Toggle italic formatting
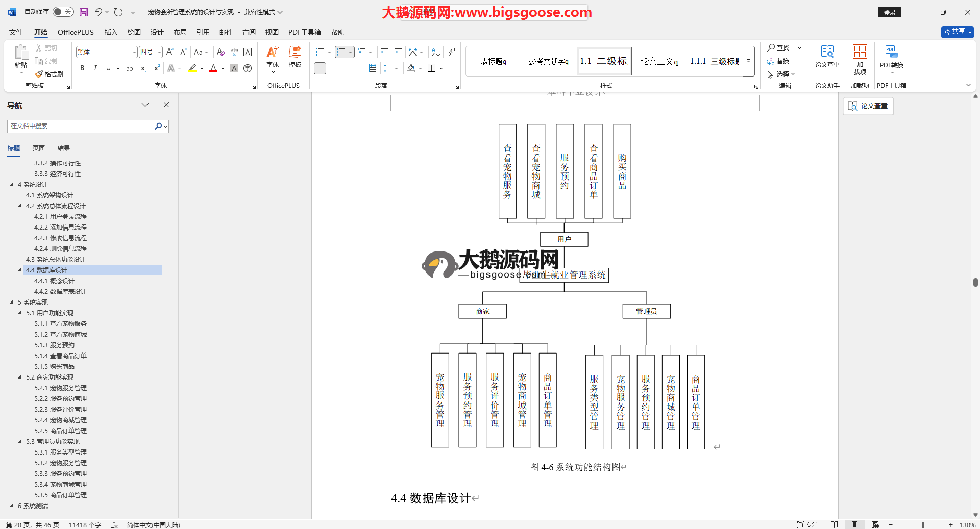 click(x=95, y=68)
